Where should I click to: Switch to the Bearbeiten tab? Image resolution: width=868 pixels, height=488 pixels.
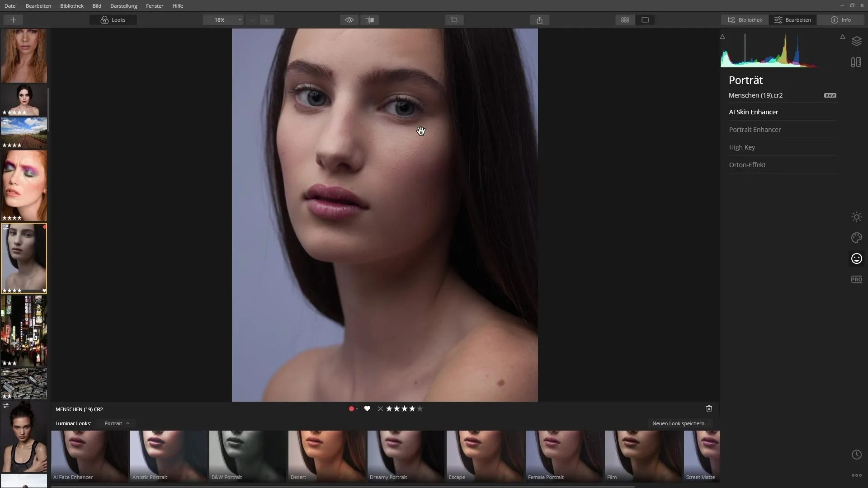[793, 20]
